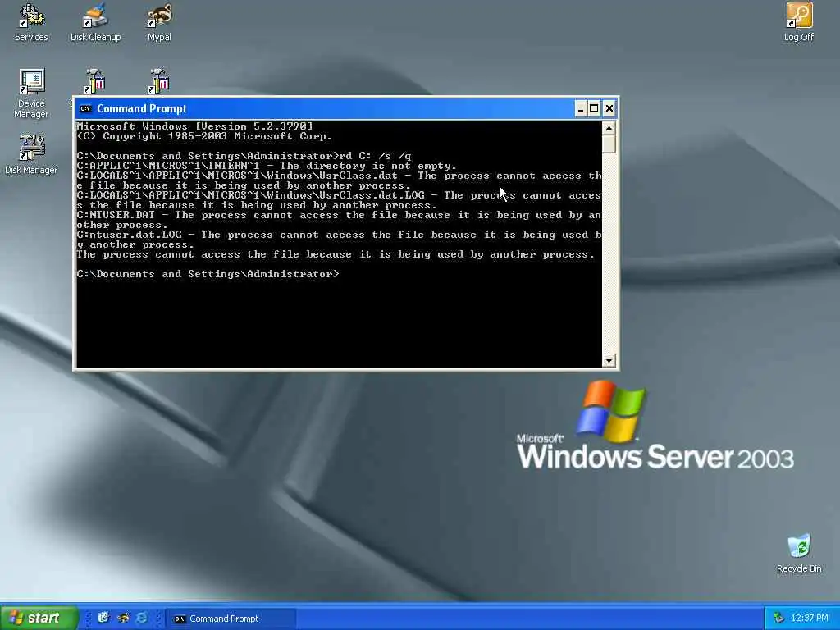
Task: Click the 12:37 PM taskbar clock
Action: (x=809, y=619)
